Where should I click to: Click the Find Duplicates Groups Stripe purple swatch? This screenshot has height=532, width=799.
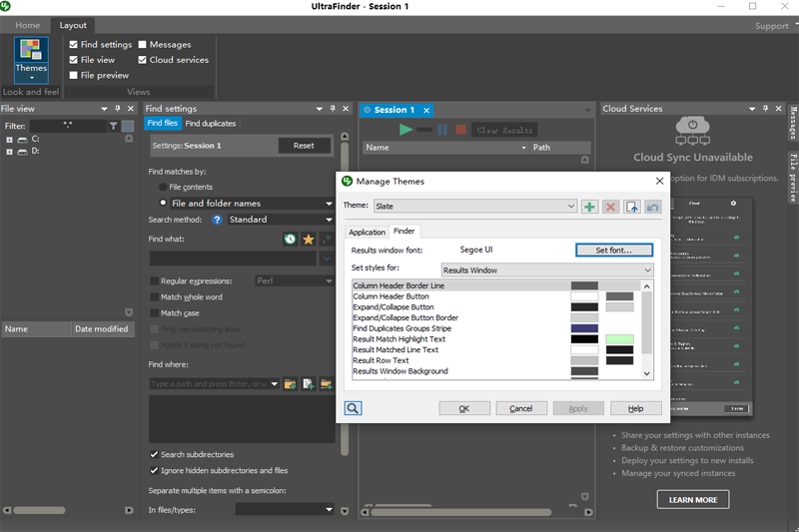(x=584, y=328)
